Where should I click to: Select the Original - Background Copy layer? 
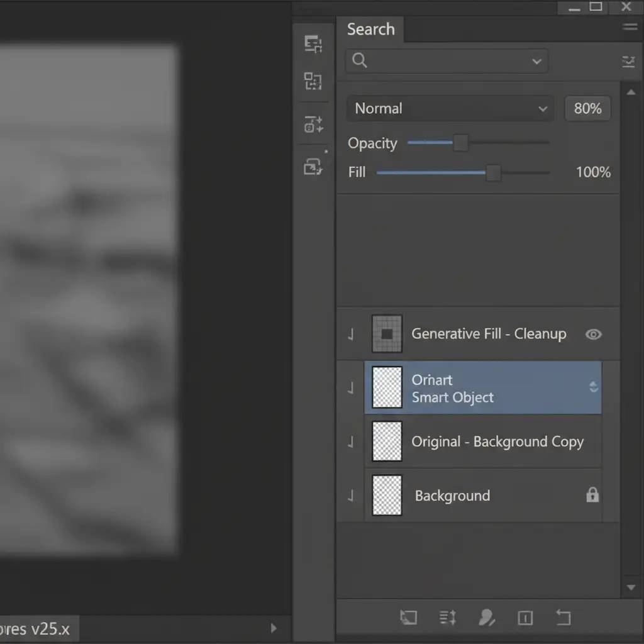(x=497, y=442)
